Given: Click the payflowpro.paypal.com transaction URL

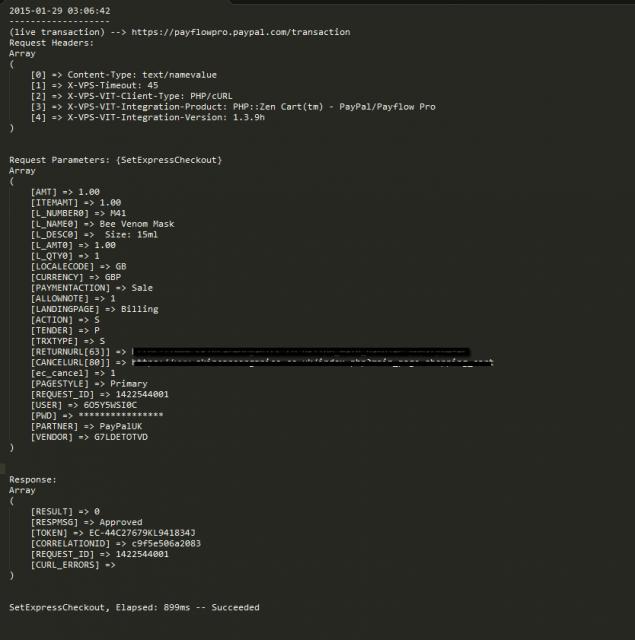Looking at the screenshot, I should tap(241, 32).
